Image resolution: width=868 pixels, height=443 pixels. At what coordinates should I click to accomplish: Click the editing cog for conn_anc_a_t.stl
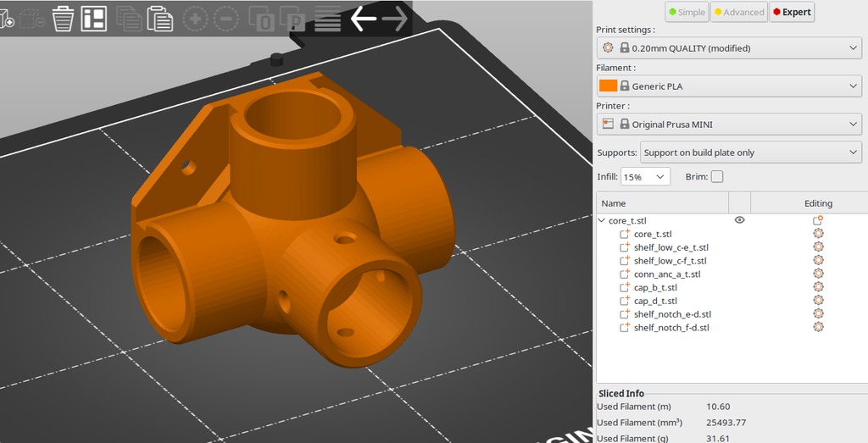click(x=818, y=274)
